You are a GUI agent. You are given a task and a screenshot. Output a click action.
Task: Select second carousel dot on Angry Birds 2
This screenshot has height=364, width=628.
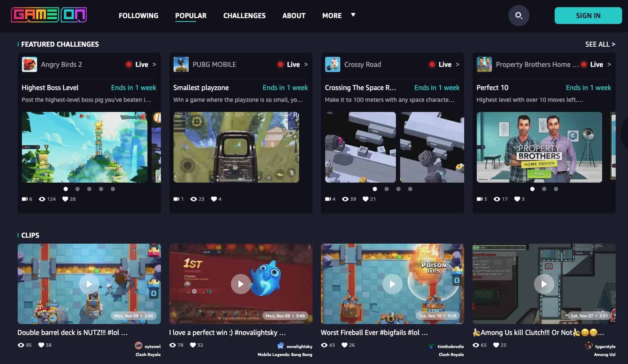point(77,189)
